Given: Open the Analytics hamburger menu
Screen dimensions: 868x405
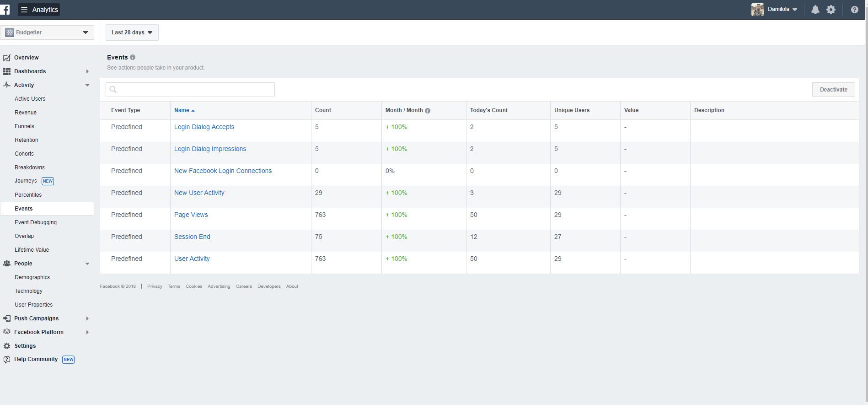Looking at the screenshot, I should coord(39,10).
